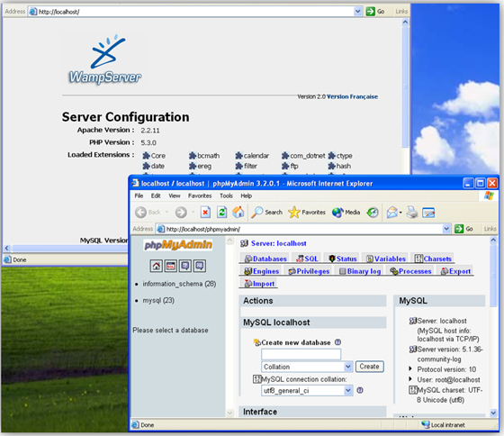The height and width of the screenshot is (436, 504).
Task: Click the Mail envelope toolbar icon
Action: (x=391, y=213)
